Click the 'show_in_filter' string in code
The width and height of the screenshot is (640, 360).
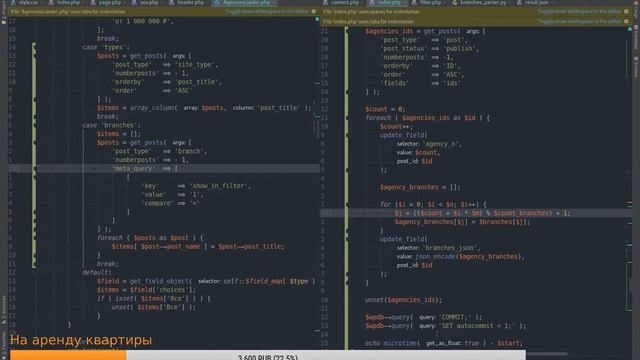point(220,186)
